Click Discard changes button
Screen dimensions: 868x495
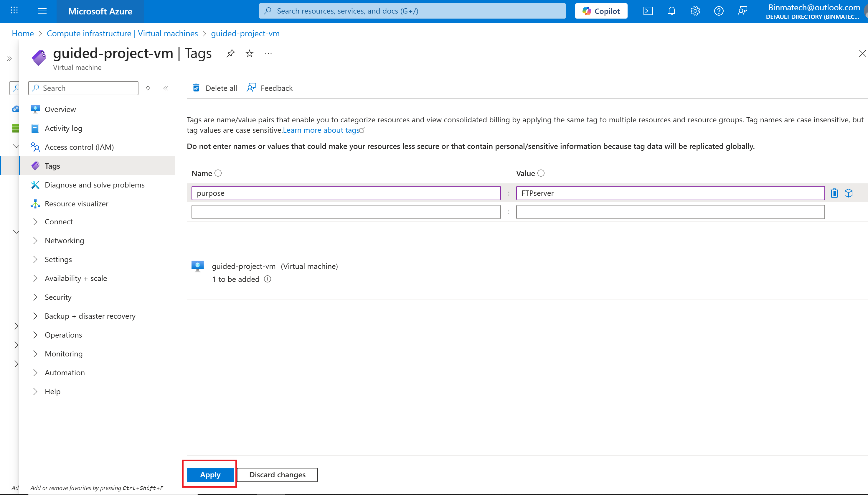(277, 475)
